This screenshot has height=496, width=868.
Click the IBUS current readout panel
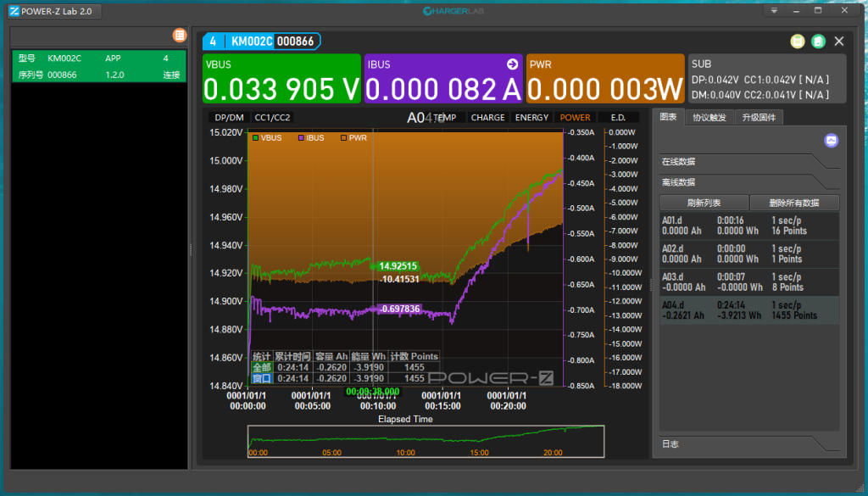(443, 79)
